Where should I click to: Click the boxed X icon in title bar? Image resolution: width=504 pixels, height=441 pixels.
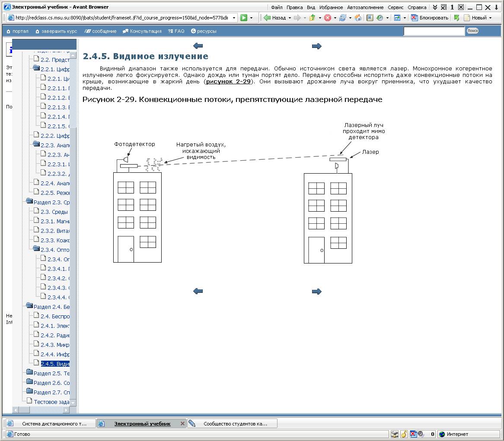461,7
